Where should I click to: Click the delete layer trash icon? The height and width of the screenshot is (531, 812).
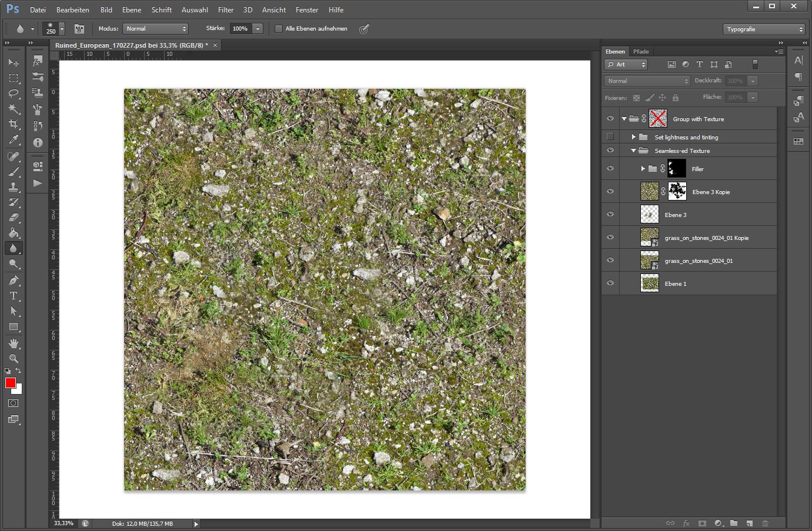tap(765, 523)
